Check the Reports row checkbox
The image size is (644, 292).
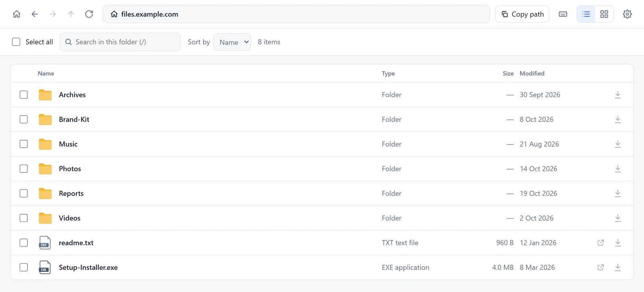tap(24, 193)
